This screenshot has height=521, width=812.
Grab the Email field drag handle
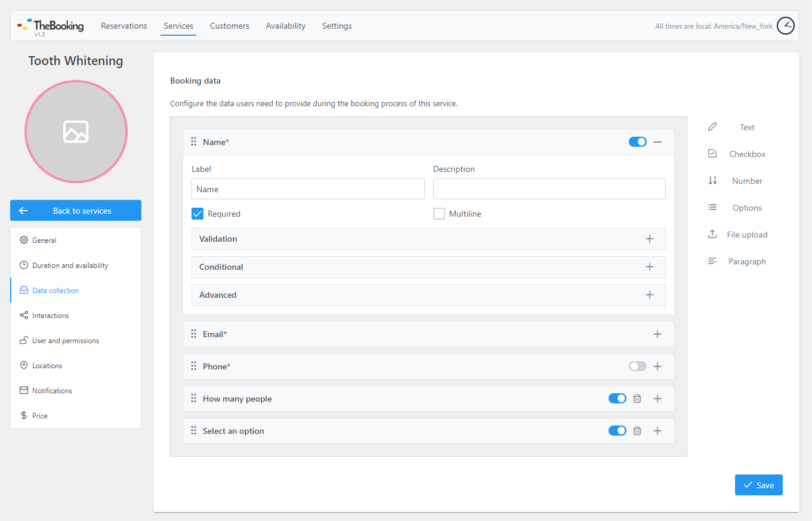click(193, 334)
